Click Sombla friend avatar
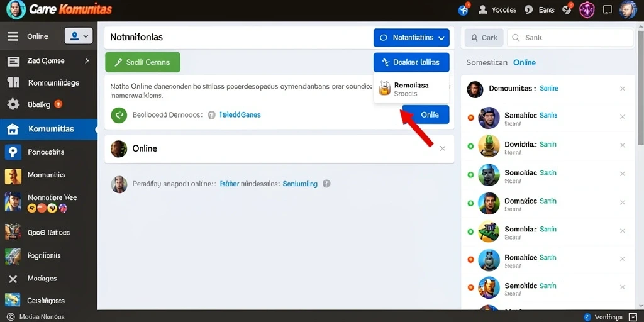644x322 pixels. click(489, 231)
